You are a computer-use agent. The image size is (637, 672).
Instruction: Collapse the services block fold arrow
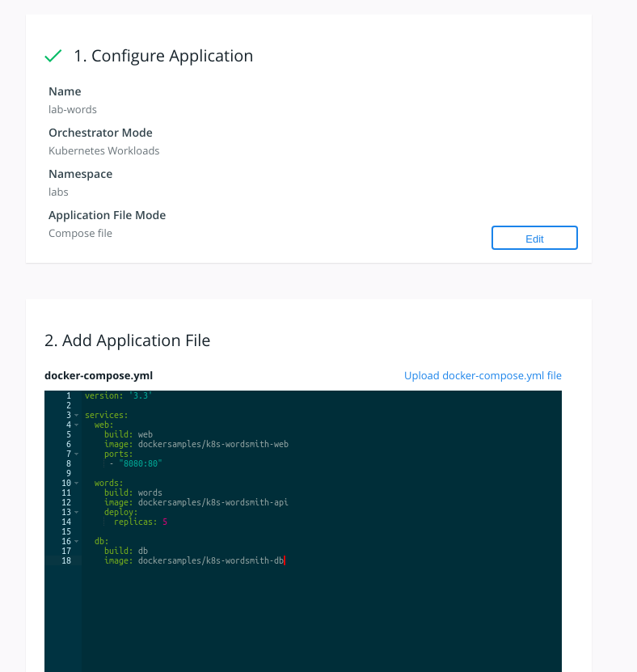click(x=77, y=415)
